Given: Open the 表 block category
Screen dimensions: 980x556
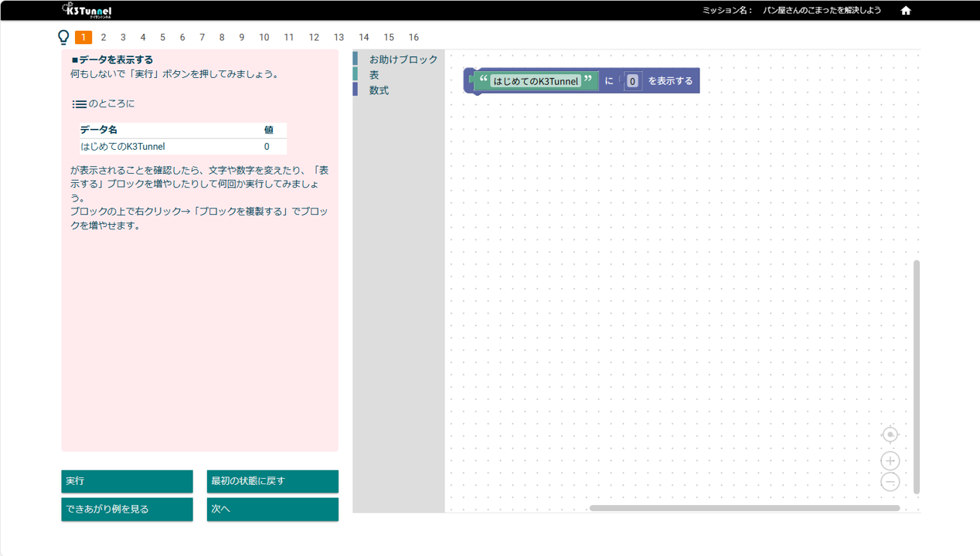Looking at the screenshot, I should pos(374,75).
